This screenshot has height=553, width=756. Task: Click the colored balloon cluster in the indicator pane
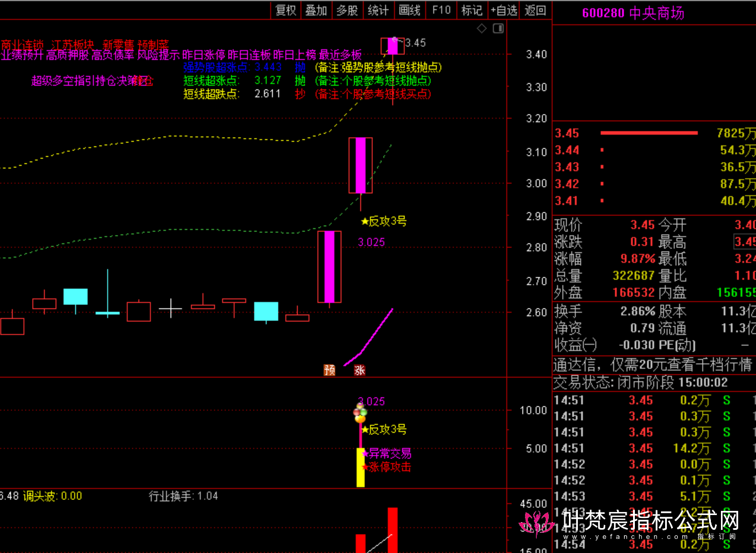(360, 412)
